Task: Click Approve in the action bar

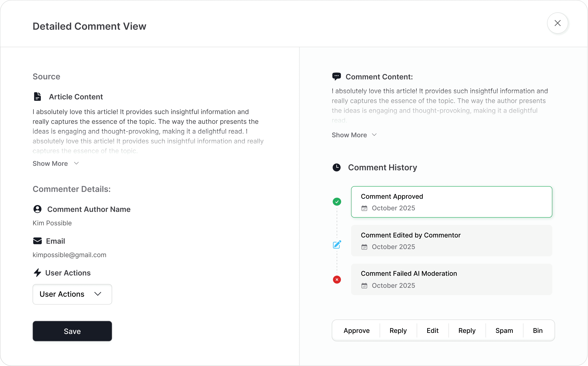Action: [x=357, y=330]
